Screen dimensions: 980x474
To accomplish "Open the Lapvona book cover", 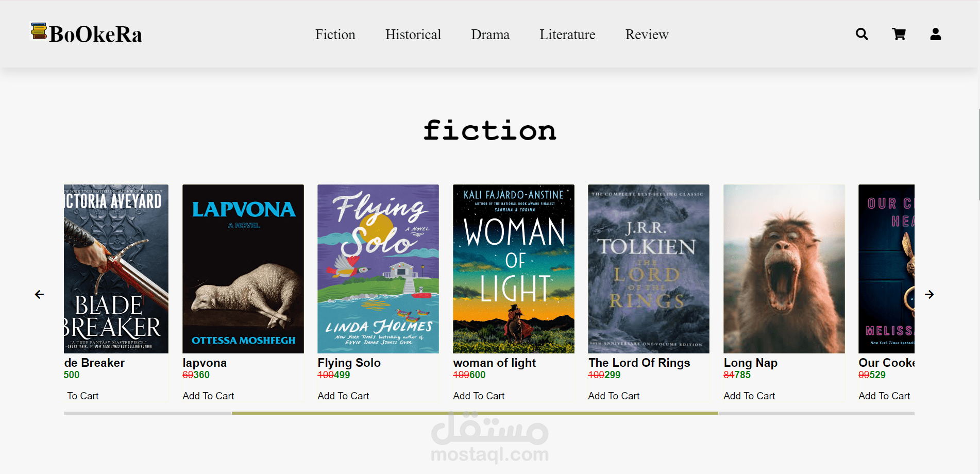I will (x=243, y=269).
